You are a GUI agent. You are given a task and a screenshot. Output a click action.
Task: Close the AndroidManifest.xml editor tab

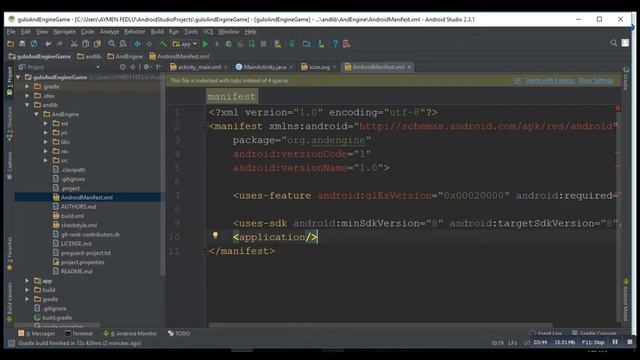pyautogui.click(x=409, y=67)
